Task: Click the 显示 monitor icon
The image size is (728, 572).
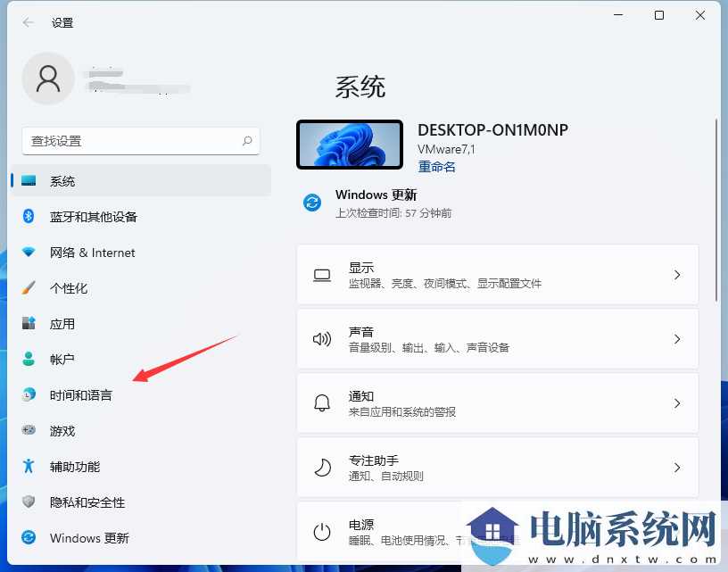Action: tap(322, 274)
